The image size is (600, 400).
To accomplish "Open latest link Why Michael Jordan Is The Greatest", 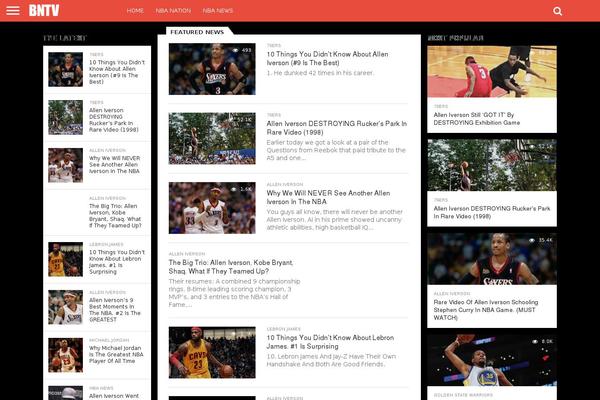I will point(116,354).
